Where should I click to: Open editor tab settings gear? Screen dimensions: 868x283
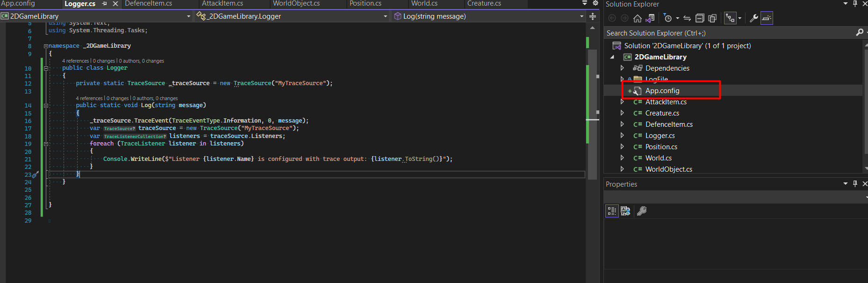click(x=595, y=3)
